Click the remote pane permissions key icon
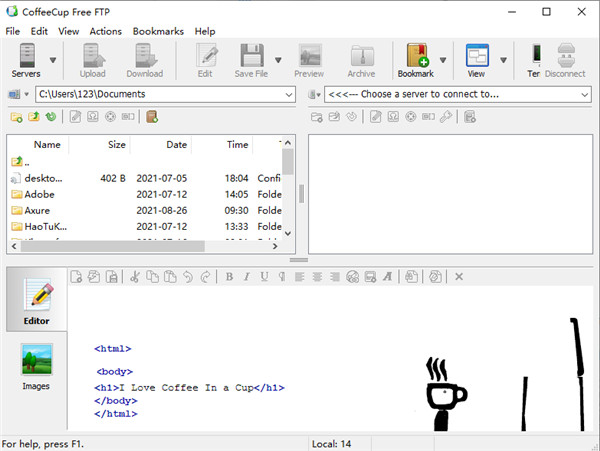Image resolution: width=600 pixels, height=451 pixels. (445, 117)
